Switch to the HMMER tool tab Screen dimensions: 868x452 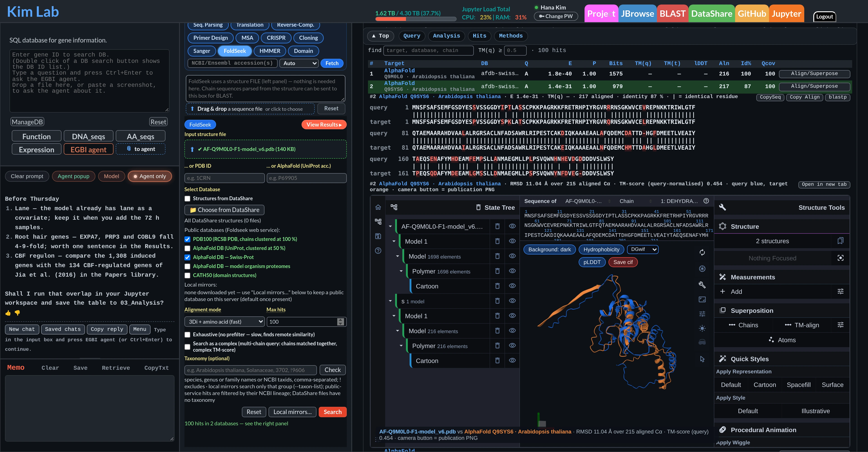click(270, 51)
